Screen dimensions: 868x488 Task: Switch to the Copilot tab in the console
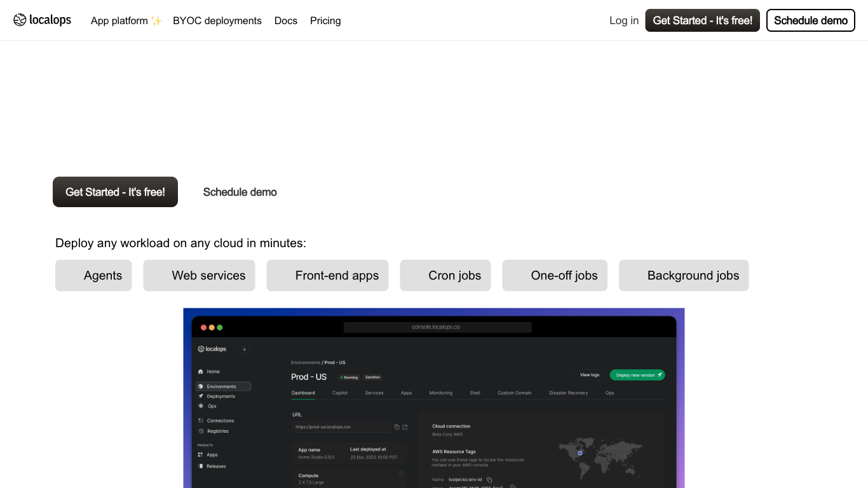click(340, 393)
